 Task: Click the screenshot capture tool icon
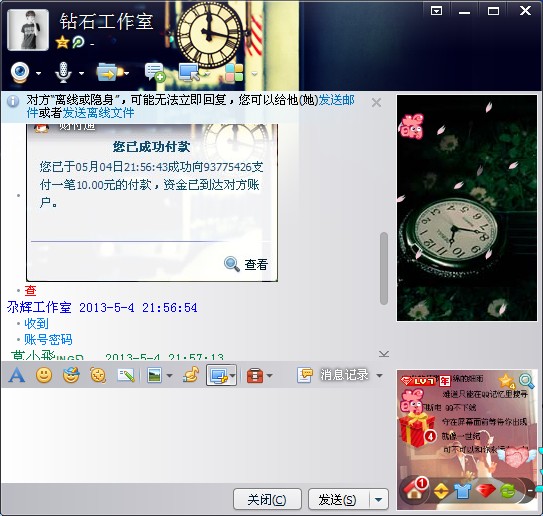click(219, 375)
